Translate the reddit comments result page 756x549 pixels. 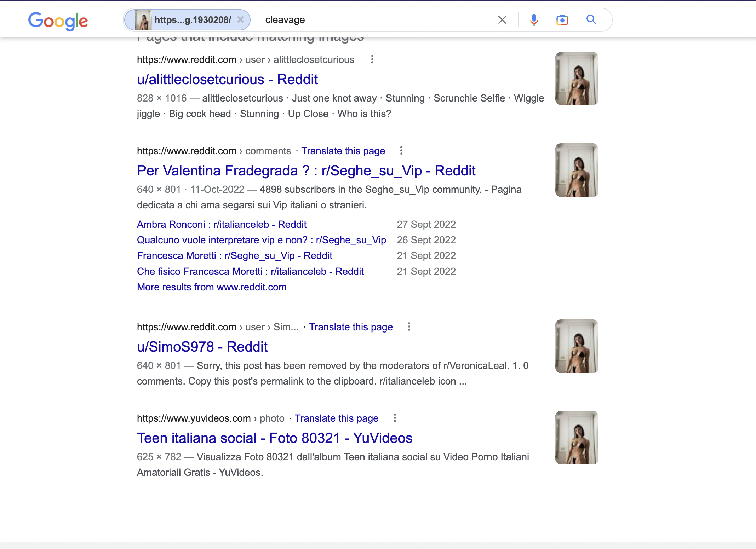(x=343, y=151)
